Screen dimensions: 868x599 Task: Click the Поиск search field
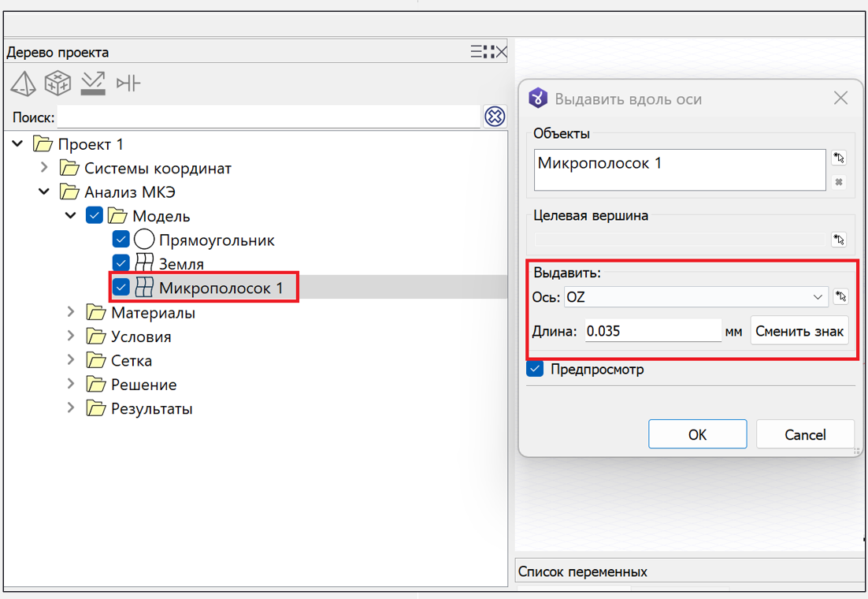tap(268, 117)
